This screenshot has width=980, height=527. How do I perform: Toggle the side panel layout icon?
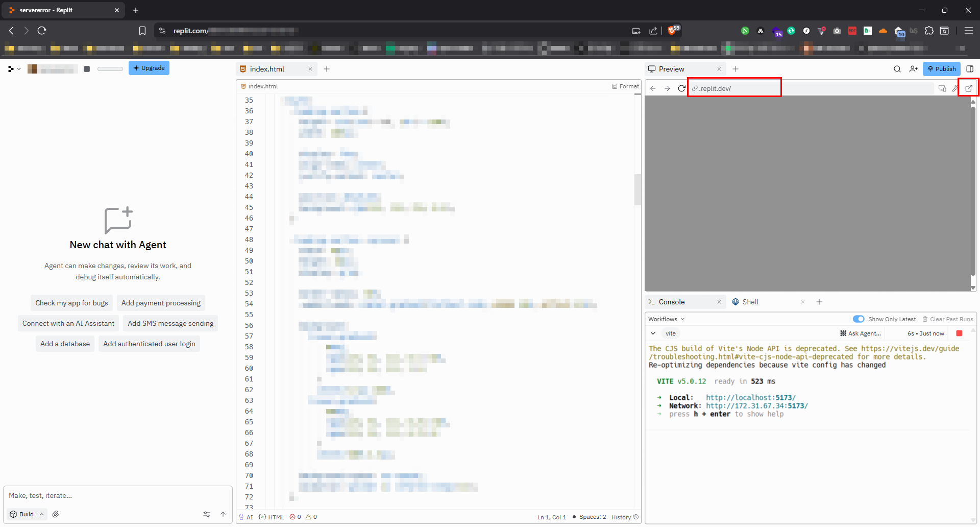pyautogui.click(x=970, y=69)
